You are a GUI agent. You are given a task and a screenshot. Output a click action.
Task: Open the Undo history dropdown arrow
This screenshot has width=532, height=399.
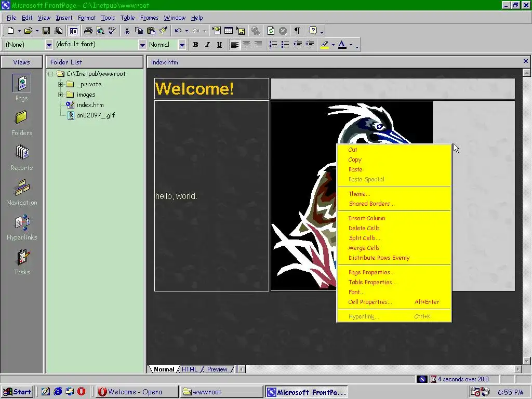[187, 31]
